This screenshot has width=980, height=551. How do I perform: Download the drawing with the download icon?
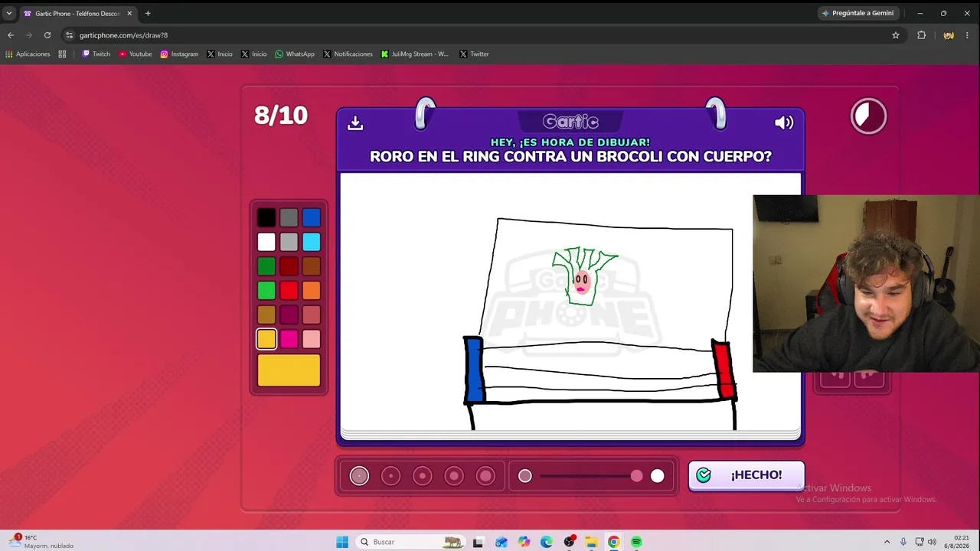(x=355, y=122)
